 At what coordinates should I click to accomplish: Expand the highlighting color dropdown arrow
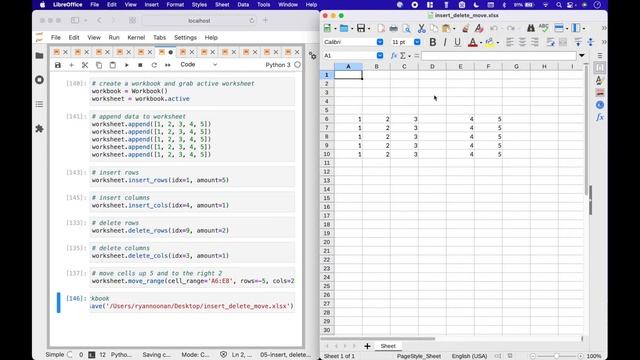click(x=498, y=42)
